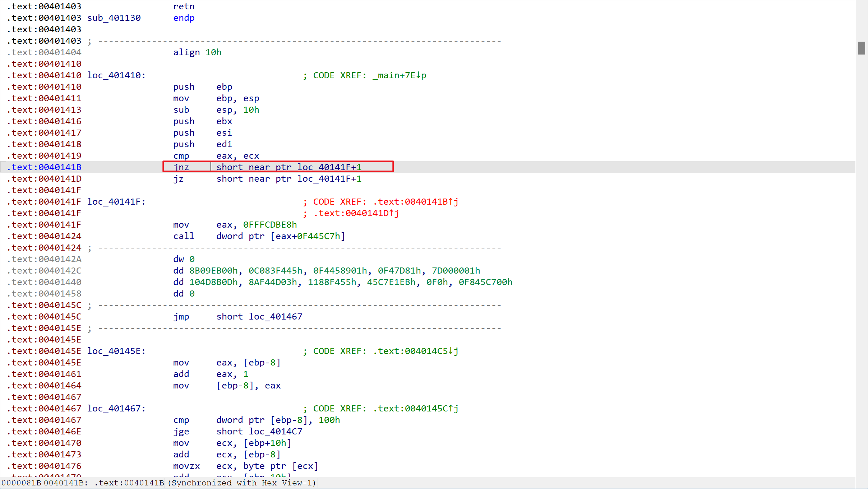Viewport: 868px width, 489px height.
Task: Select the loc_40145E label
Action: coord(116,351)
